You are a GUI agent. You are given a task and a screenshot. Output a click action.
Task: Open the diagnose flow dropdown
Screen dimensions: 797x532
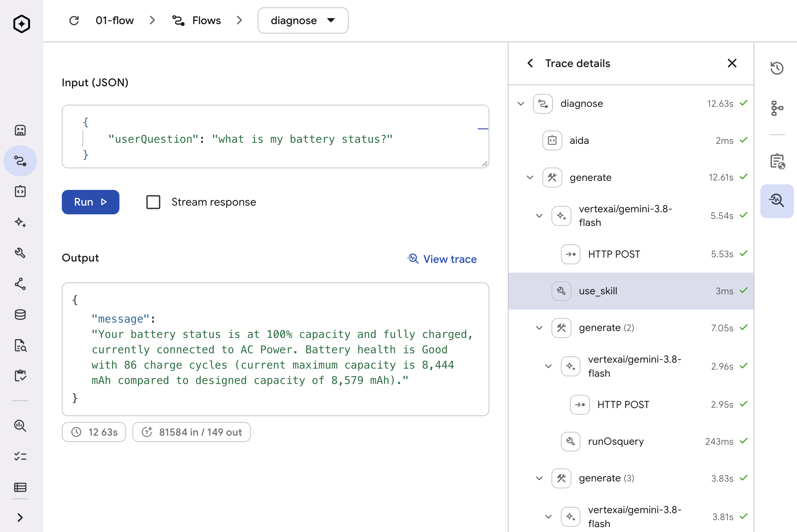point(303,21)
